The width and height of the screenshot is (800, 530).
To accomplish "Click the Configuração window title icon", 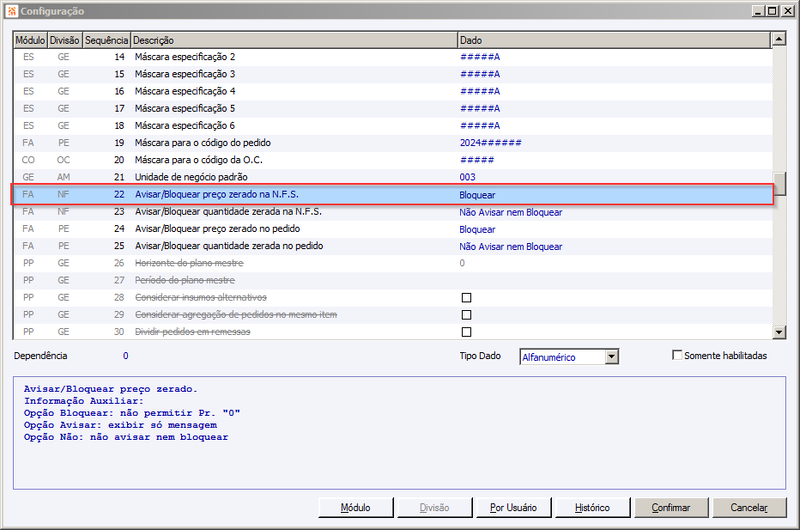I will [12, 11].
